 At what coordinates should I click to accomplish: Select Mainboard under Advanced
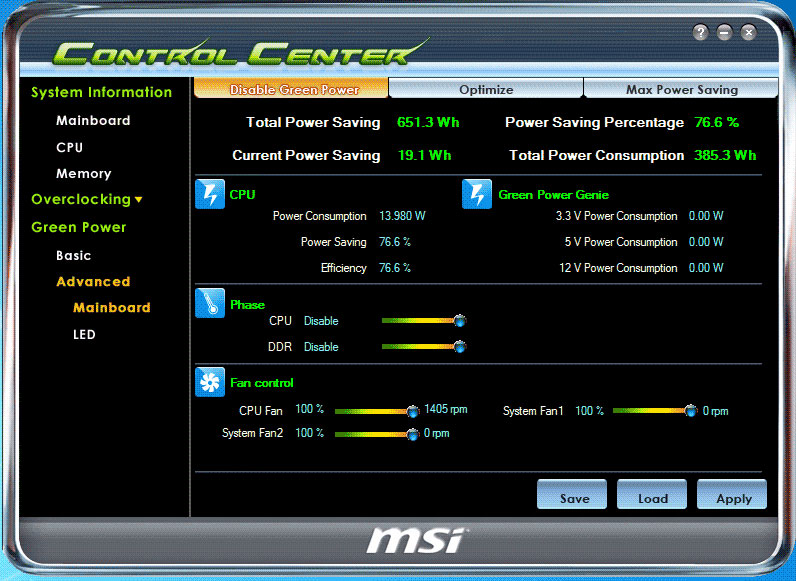[x=112, y=307]
